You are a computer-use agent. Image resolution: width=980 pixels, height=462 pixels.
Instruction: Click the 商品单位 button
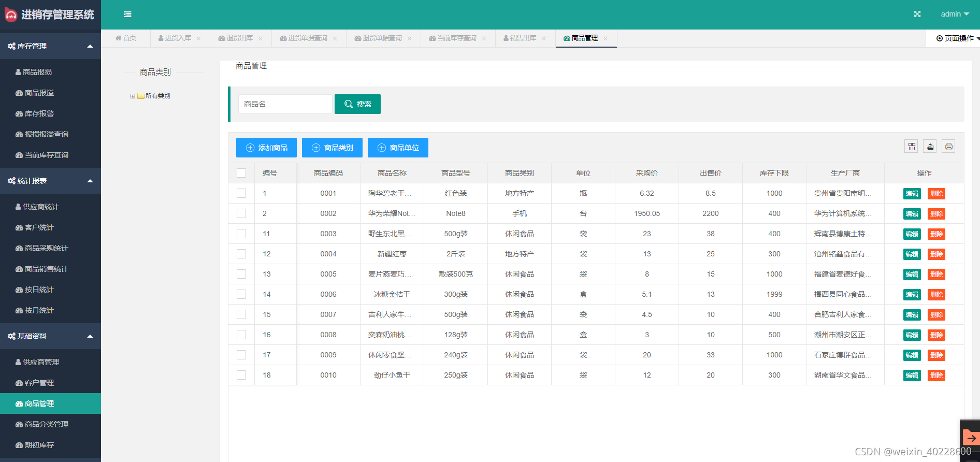[x=398, y=148]
